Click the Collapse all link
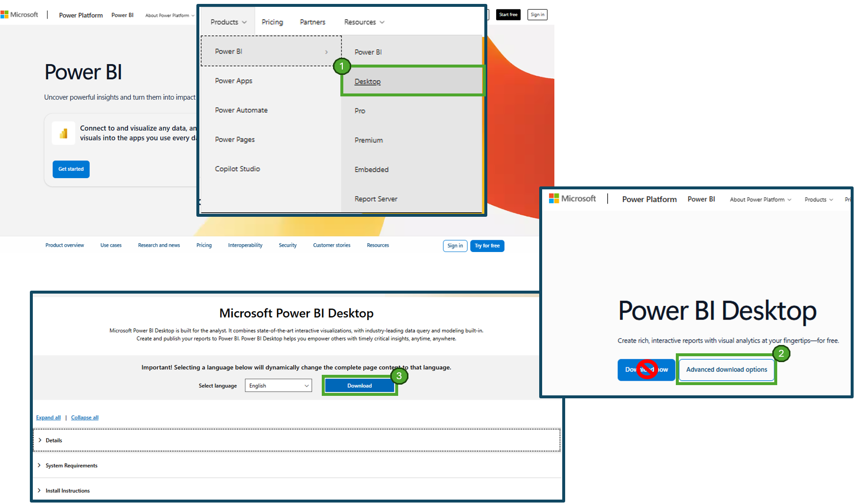 pos(85,417)
